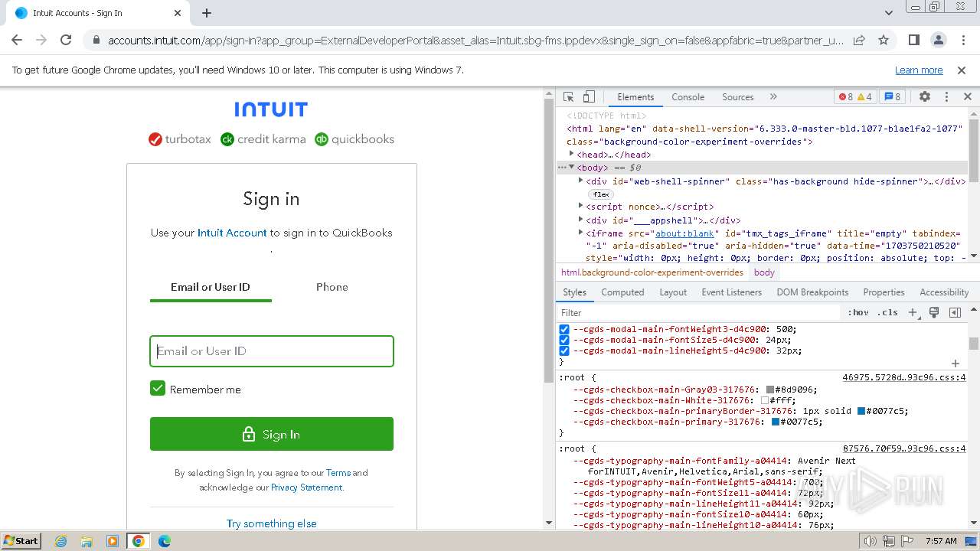Open the Learn more link in the infobar

tap(919, 70)
